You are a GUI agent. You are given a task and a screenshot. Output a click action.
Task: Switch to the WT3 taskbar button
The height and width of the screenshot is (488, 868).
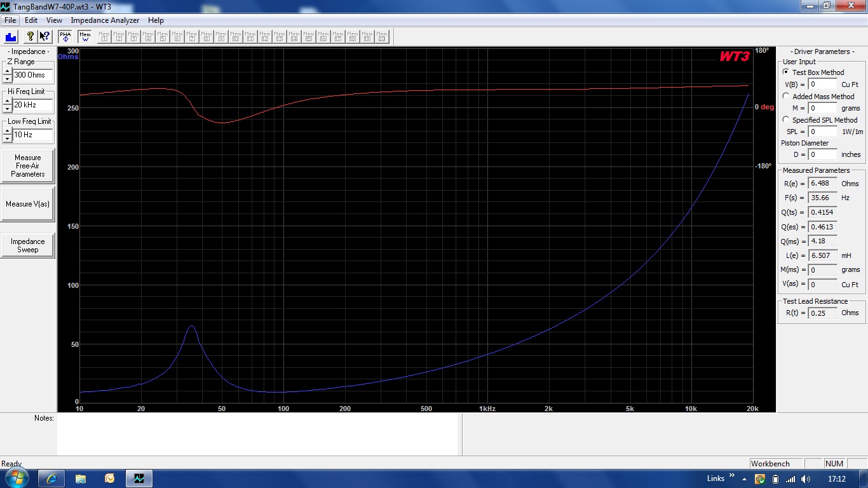coord(139,478)
